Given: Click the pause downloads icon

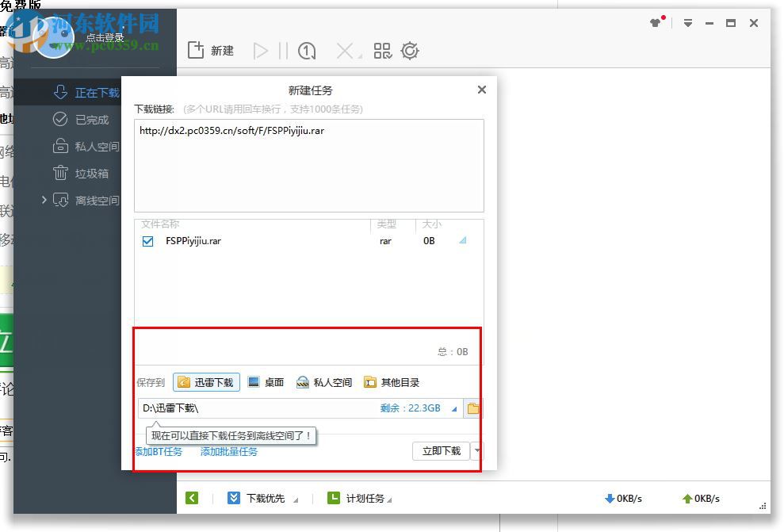Looking at the screenshot, I should click(x=283, y=50).
